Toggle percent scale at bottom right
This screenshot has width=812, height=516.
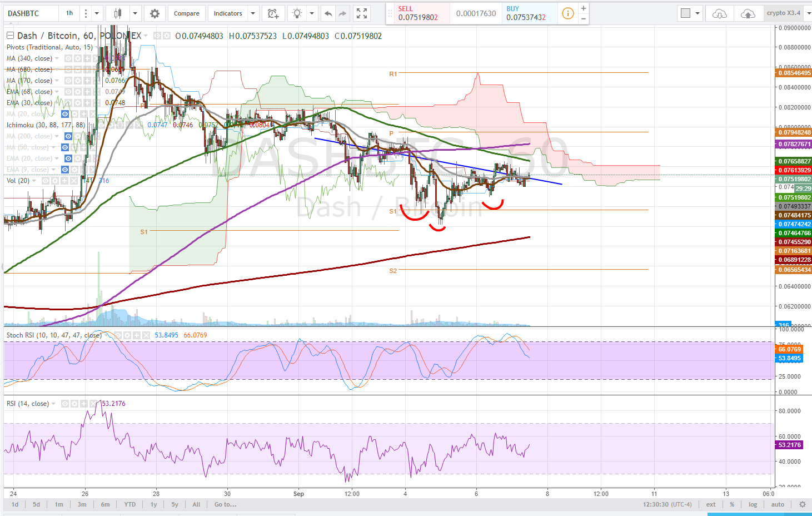click(x=732, y=504)
